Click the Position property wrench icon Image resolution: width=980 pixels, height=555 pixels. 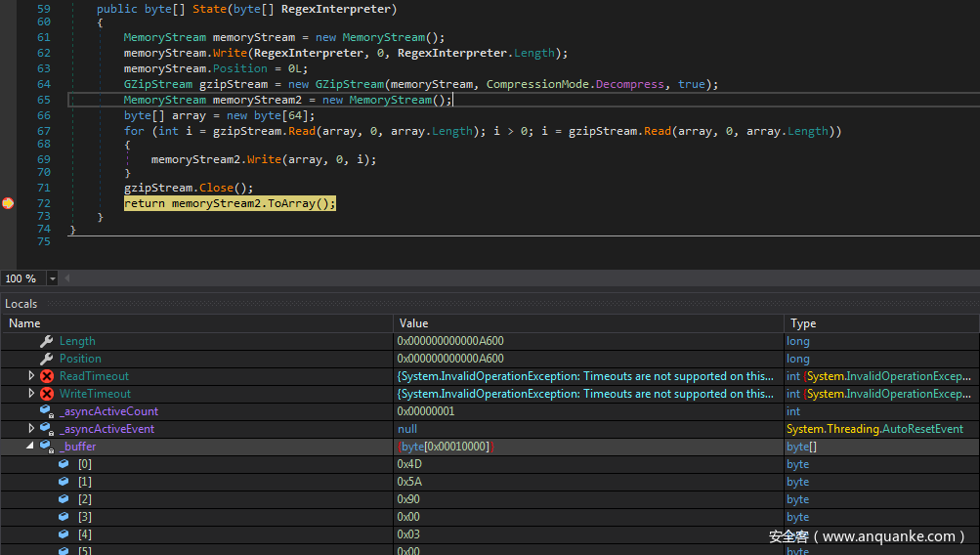(x=46, y=359)
